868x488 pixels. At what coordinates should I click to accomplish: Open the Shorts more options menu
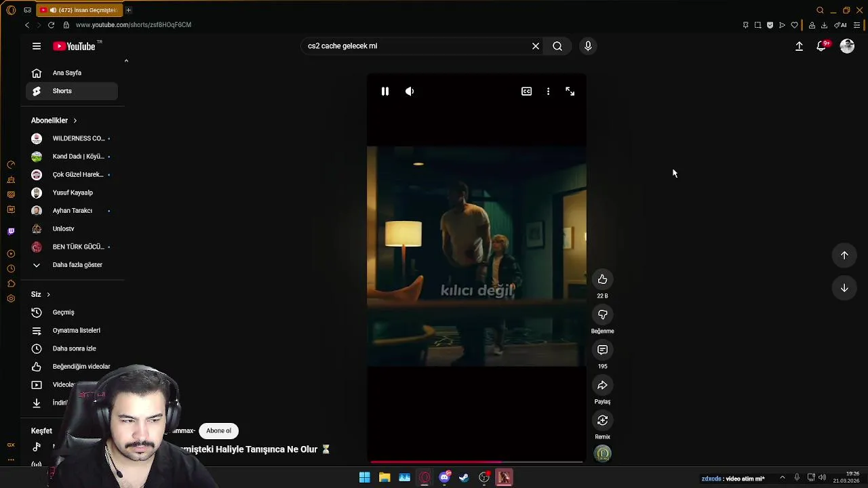tap(548, 91)
